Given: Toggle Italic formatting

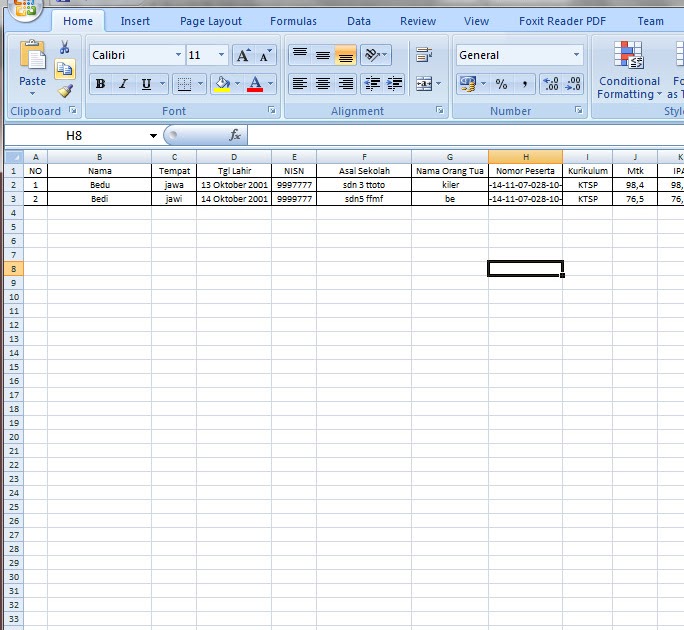Looking at the screenshot, I should [123, 84].
